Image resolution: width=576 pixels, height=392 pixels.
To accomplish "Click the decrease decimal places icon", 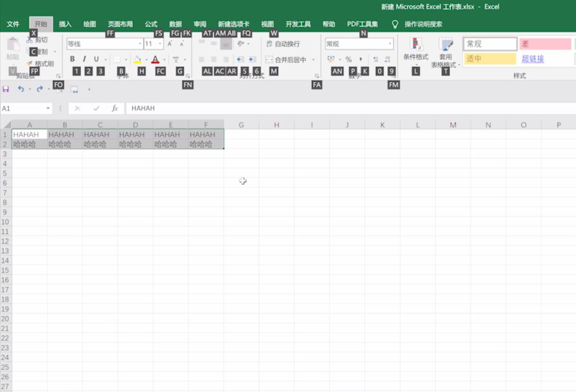I will pyautogui.click(x=388, y=59).
